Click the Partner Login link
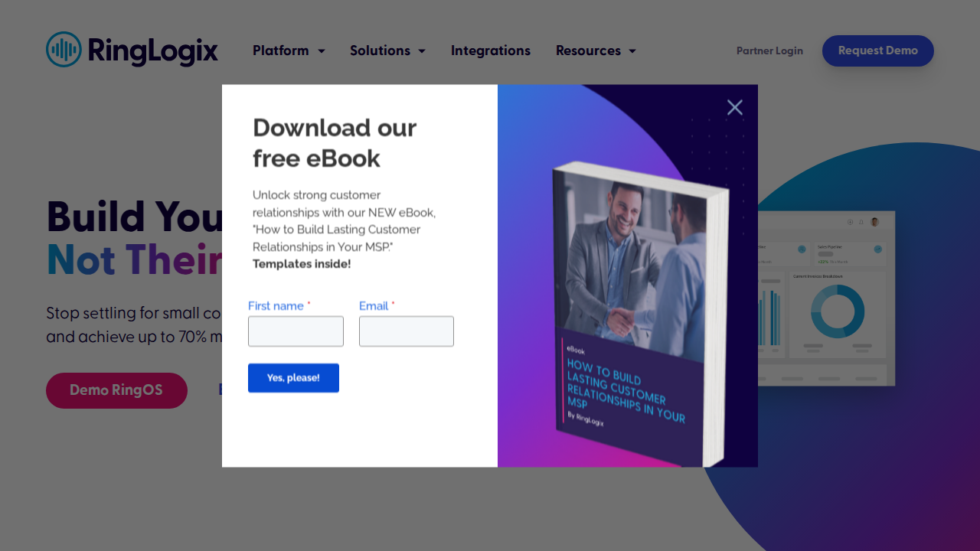980x551 pixels. [x=769, y=51]
